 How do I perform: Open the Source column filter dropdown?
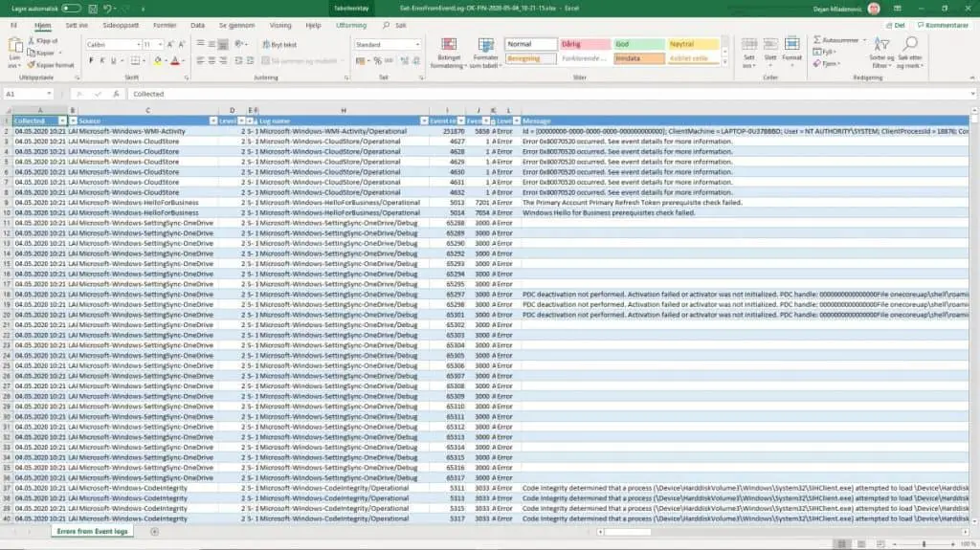(x=213, y=121)
